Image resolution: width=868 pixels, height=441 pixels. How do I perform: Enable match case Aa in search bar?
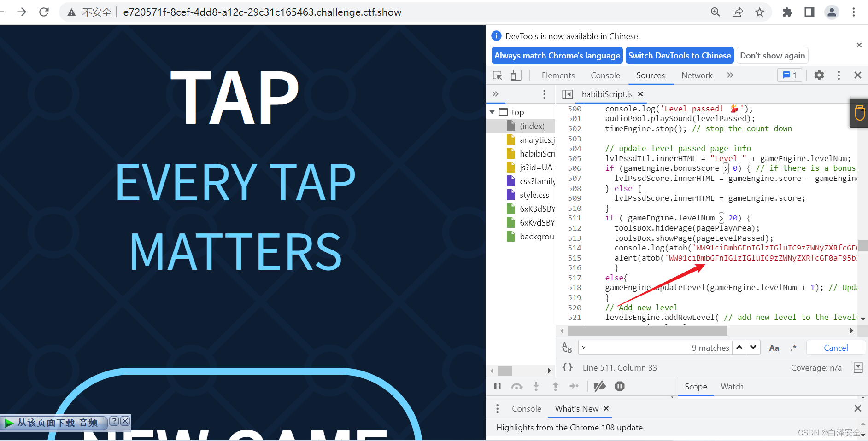point(774,348)
